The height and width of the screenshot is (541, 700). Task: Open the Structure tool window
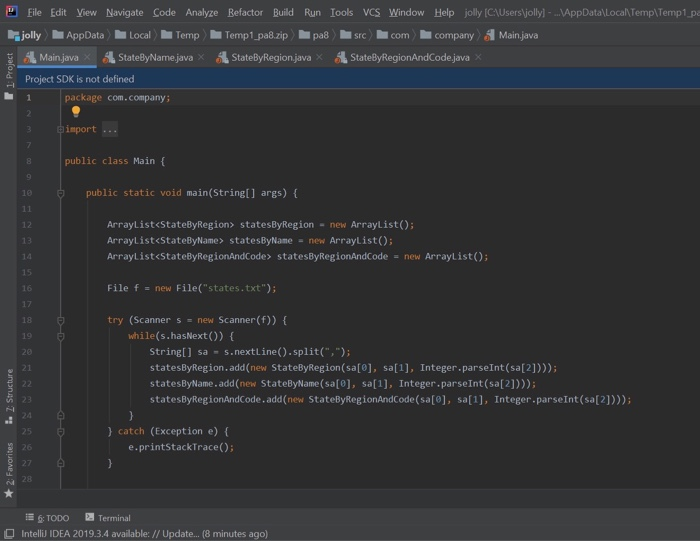click(x=9, y=390)
